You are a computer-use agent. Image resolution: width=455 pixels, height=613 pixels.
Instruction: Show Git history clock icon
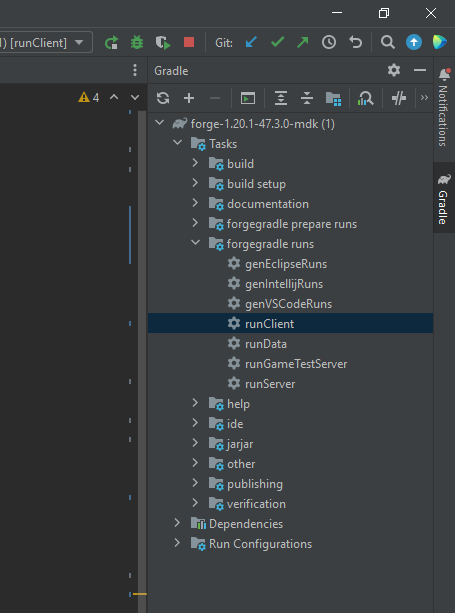(x=329, y=42)
